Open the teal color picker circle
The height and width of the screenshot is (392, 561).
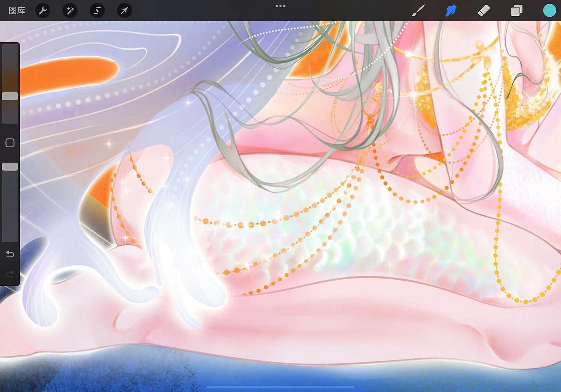click(549, 11)
